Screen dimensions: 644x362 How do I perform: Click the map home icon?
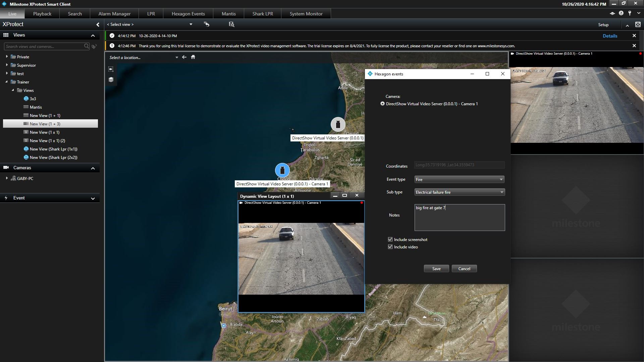coord(193,57)
